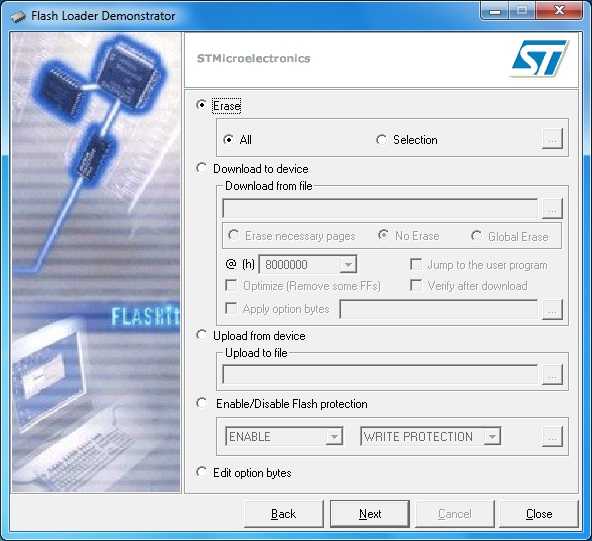Click the flash chips banner image
Viewport: 592px width, 541px height.
96,262
